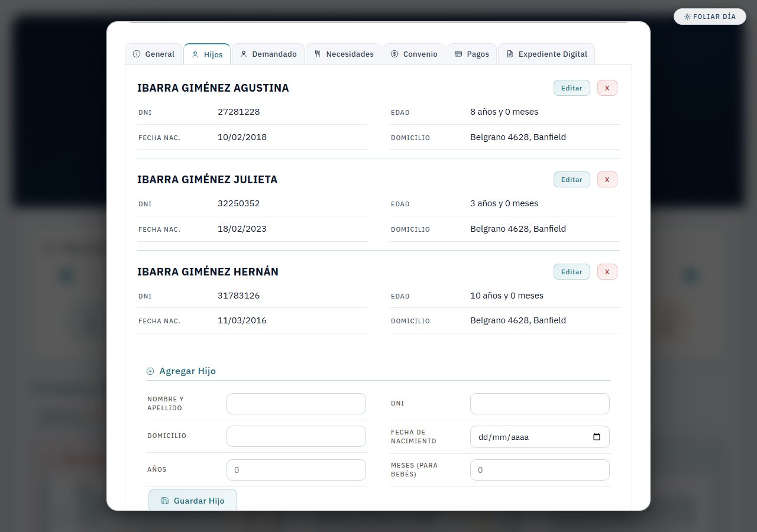Click birth date 18/02/2023
This screenshot has height=532, width=757.
click(x=242, y=229)
